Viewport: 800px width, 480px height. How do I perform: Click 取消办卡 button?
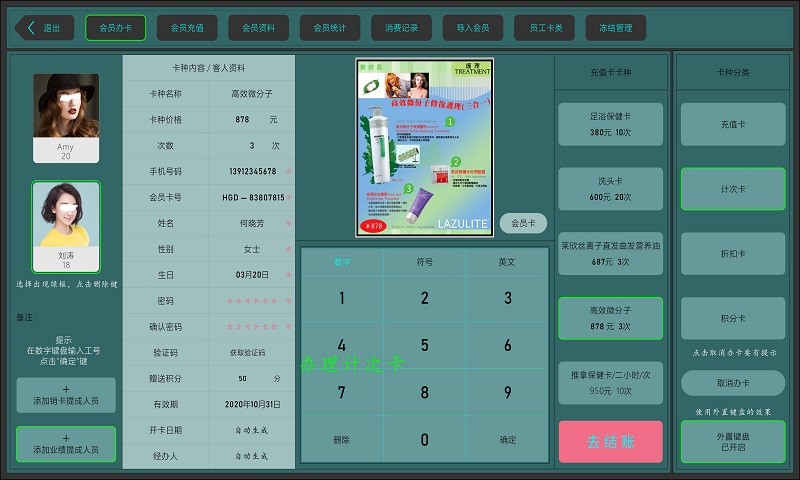pyautogui.click(x=733, y=383)
